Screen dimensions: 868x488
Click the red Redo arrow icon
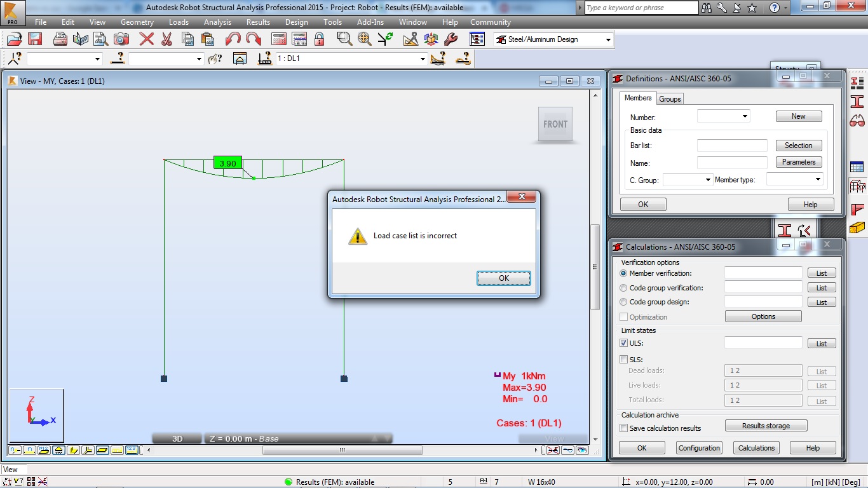pos(254,39)
